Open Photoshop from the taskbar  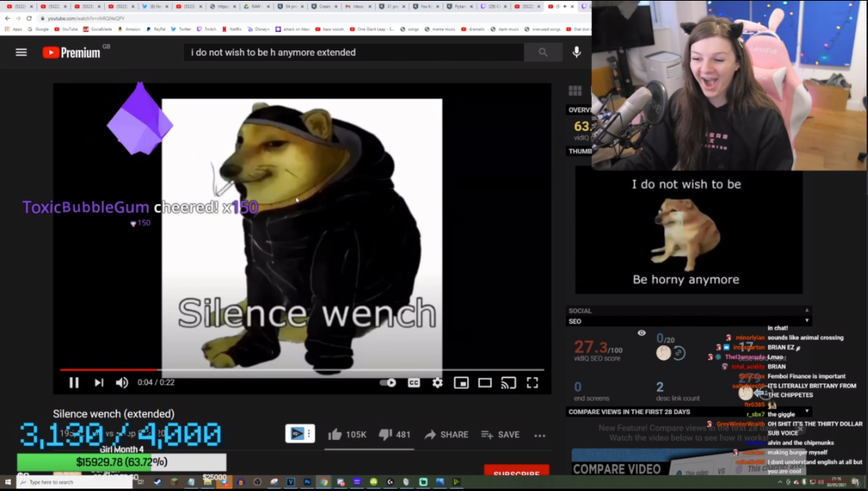click(x=307, y=482)
